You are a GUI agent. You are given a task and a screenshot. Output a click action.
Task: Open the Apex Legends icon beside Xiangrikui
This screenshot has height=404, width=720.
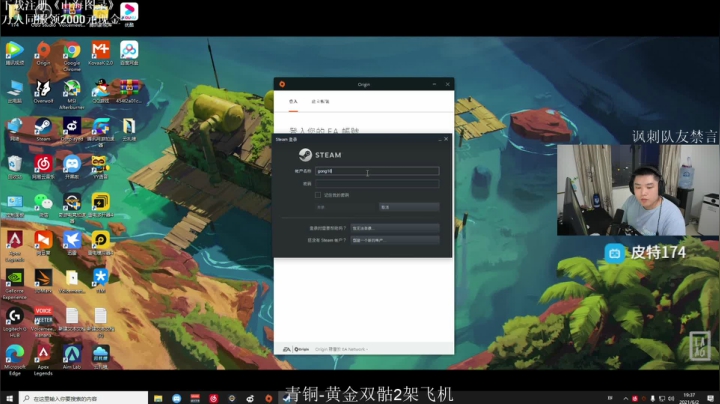click(15, 246)
